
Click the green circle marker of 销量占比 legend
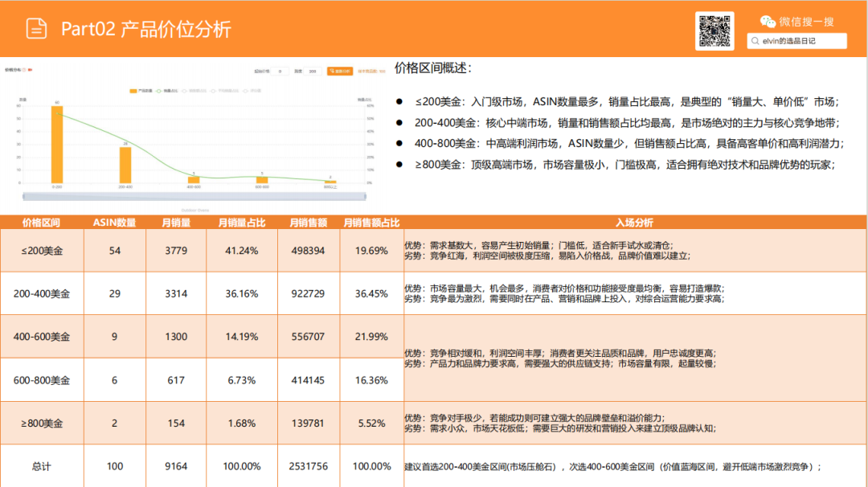[x=158, y=91]
